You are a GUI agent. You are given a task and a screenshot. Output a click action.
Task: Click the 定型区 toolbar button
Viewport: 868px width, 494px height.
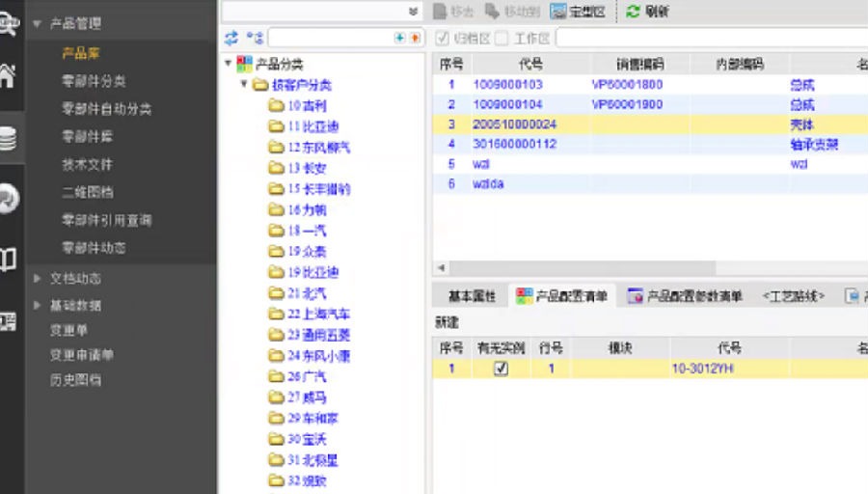(578, 12)
